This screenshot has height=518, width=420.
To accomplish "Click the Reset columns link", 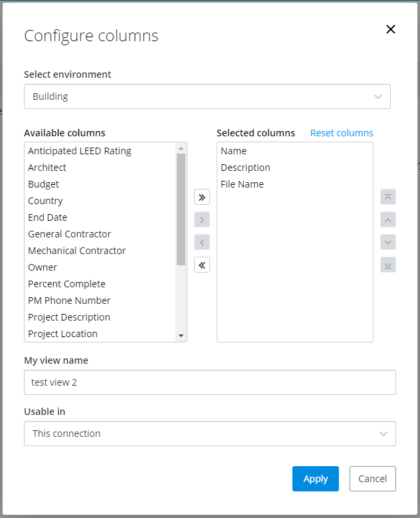I will click(x=342, y=133).
